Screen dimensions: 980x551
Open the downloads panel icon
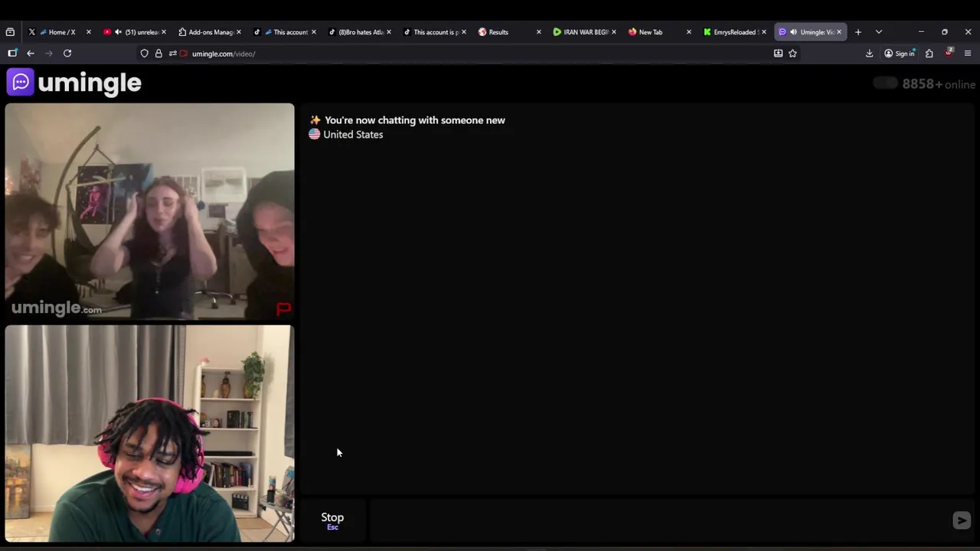pyautogui.click(x=869, y=54)
